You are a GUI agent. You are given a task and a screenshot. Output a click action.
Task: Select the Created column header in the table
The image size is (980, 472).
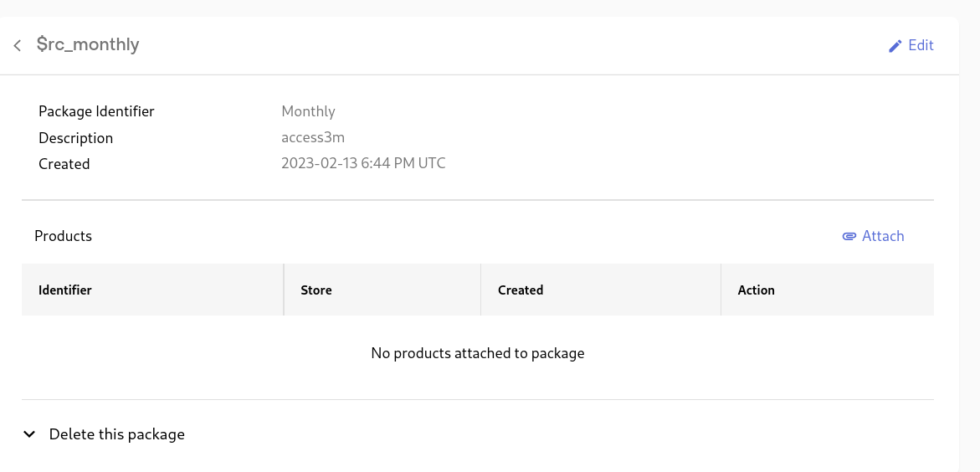pos(521,290)
